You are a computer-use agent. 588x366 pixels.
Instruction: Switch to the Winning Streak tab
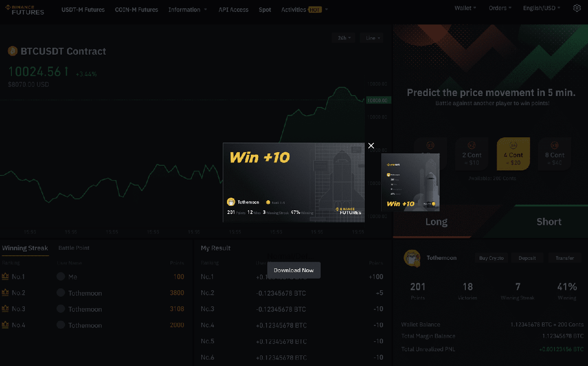[x=25, y=248]
